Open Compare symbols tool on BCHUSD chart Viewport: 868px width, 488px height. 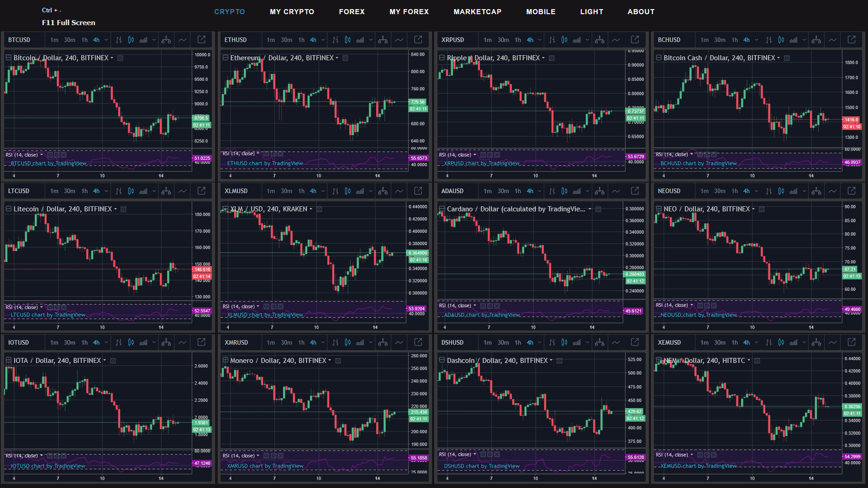[x=816, y=40]
